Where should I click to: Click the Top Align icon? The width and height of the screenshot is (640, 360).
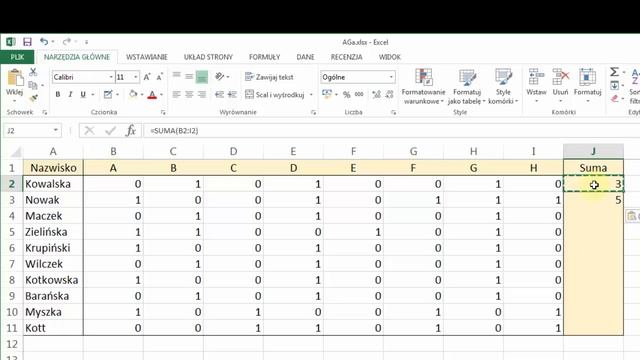coord(176,76)
